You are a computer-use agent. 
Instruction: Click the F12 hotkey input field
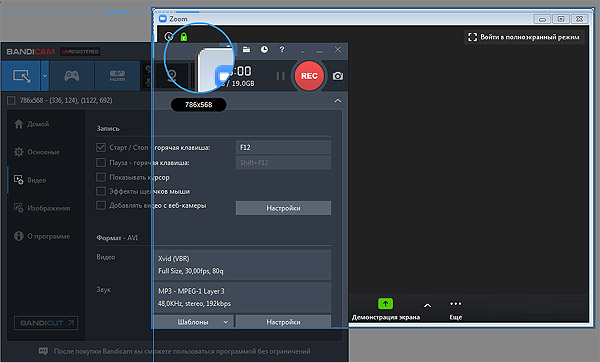click(x=283, y=147)
